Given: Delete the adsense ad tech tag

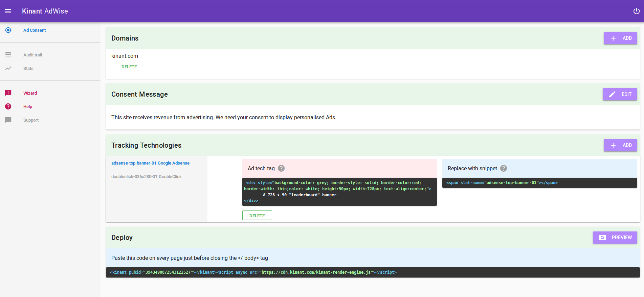Looking at the screenshot, I should [257, 216].
